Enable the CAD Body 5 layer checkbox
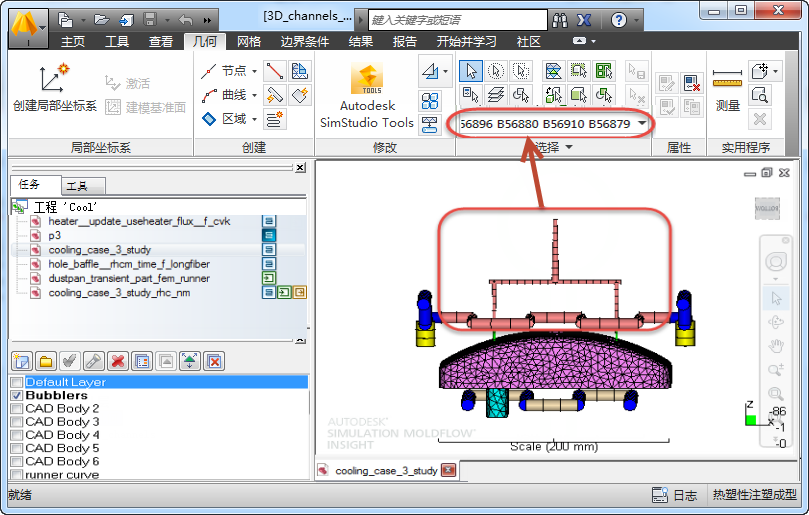The image size is (809, 515). pos(17,448)
